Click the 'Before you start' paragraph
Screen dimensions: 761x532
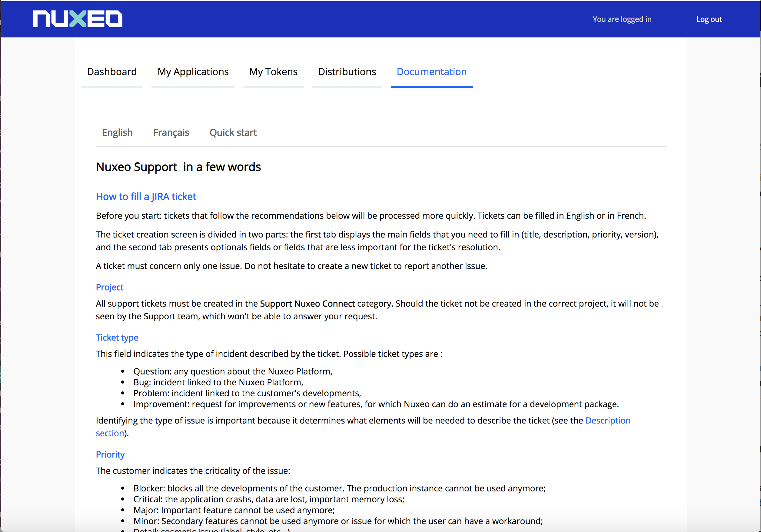[371, 216]
